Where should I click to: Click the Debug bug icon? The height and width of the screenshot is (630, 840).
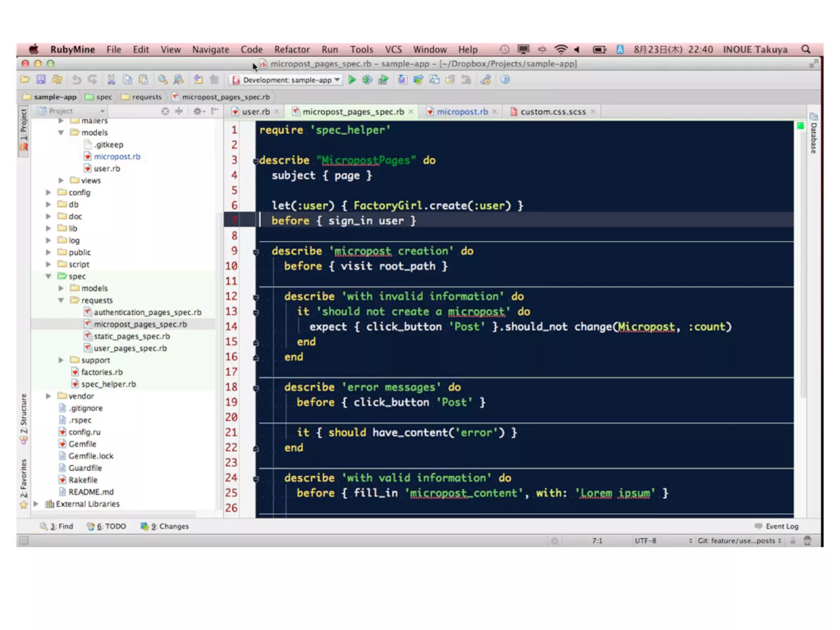[367, 80]
